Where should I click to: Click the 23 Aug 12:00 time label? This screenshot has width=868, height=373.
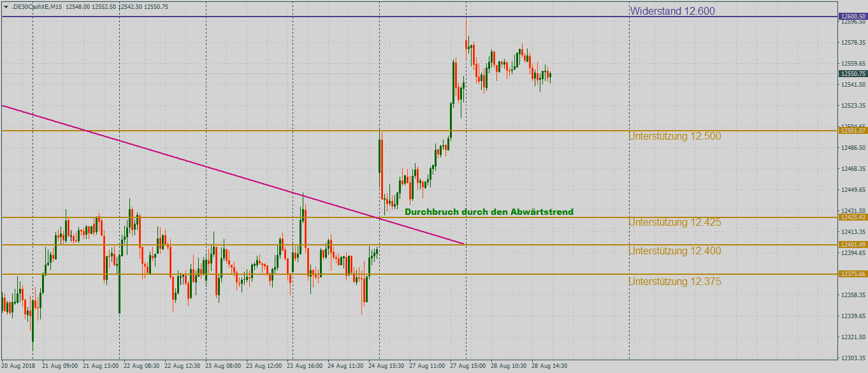(x=264, y=367)
